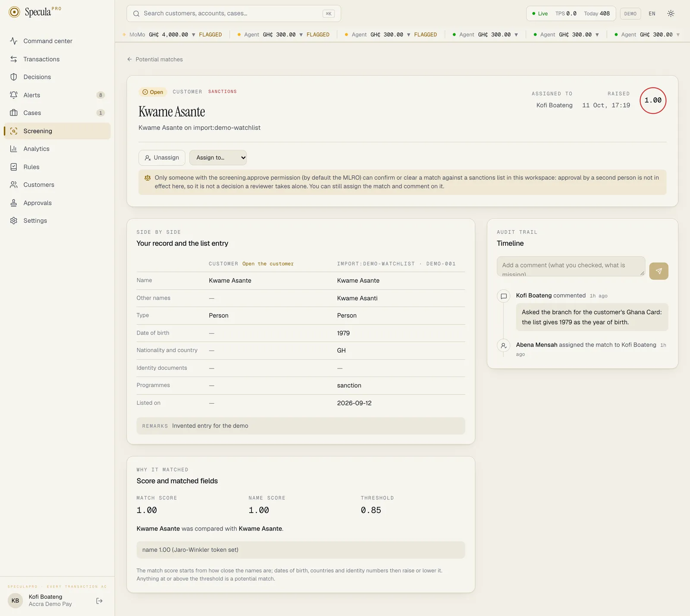
Task: Click list entry other name Kwame Asanti
Action: tap(357, 298)
